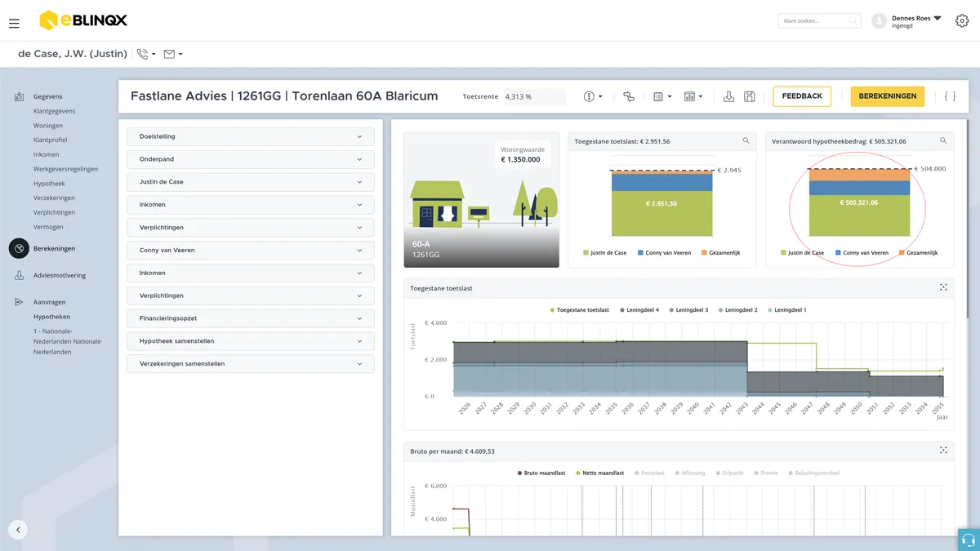Toggle Leningdeel 1 series in chart legend
980x551 pixels.
click(786, 310)
